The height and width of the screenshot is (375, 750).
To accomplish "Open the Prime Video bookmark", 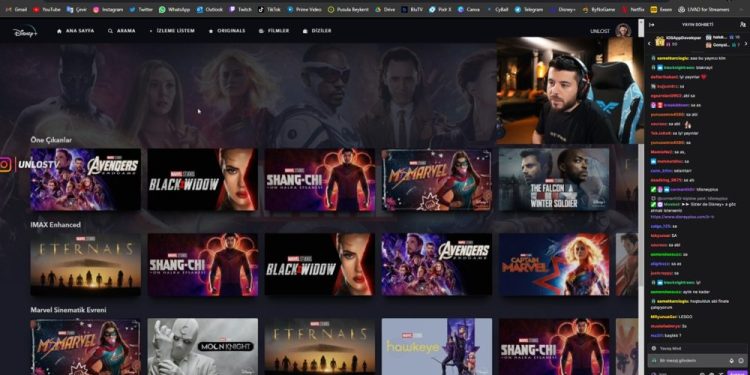I will [305, 9].
